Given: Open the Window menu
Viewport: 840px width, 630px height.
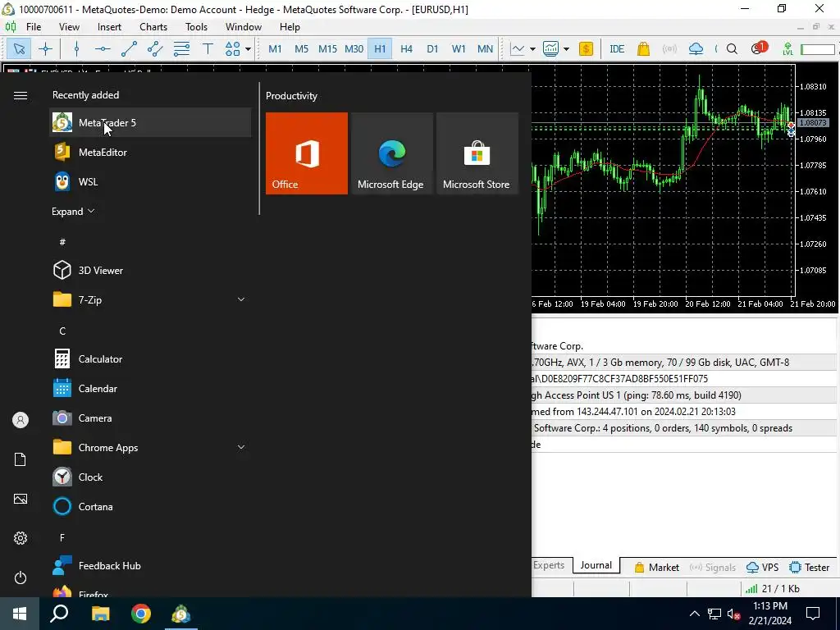Looking at the screenshot, I should pos(243,27).
